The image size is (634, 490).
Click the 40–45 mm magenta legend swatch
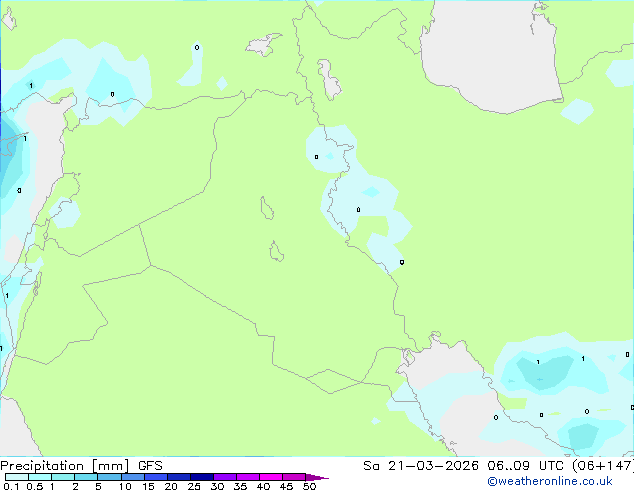(x=271, y=477)
